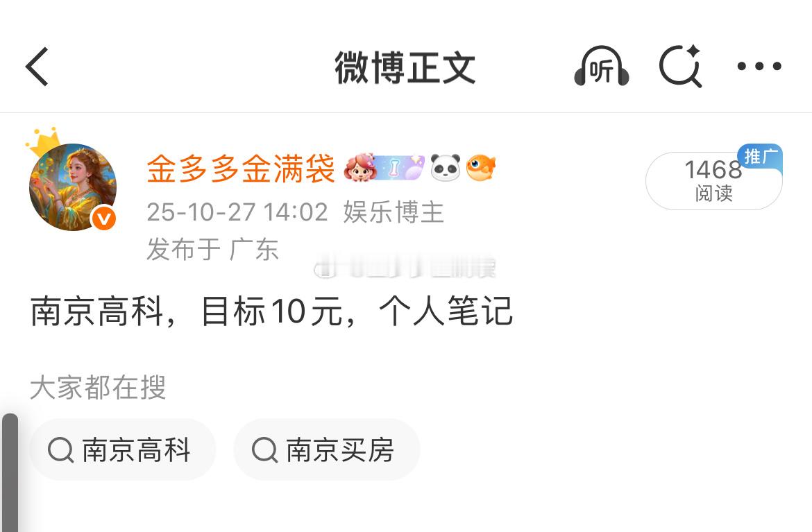Open the three-dot more options menu
This screenshot has width=812, height=532.
pos(759,66)
